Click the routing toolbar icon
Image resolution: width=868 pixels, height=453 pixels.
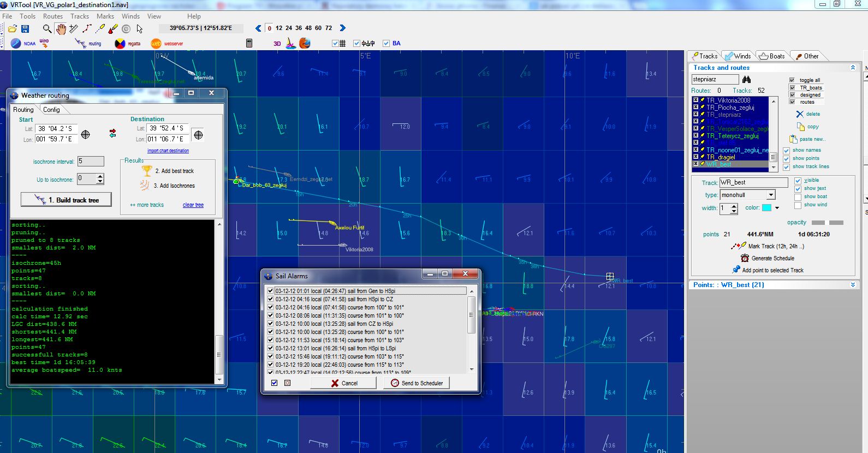pos(81,43)
